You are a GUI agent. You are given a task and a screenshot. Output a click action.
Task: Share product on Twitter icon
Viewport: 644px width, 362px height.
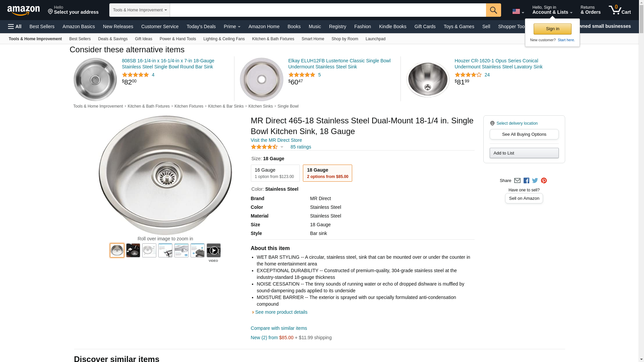(x=535, y=181)
